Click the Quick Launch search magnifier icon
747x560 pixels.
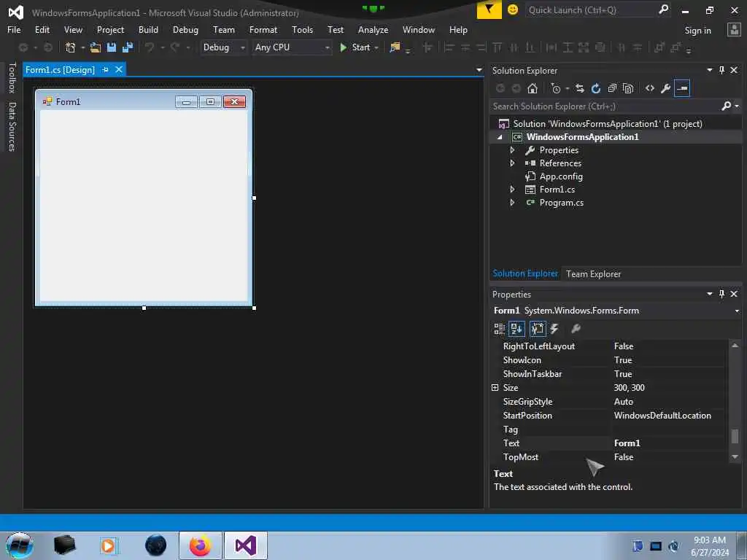(663, 9)
